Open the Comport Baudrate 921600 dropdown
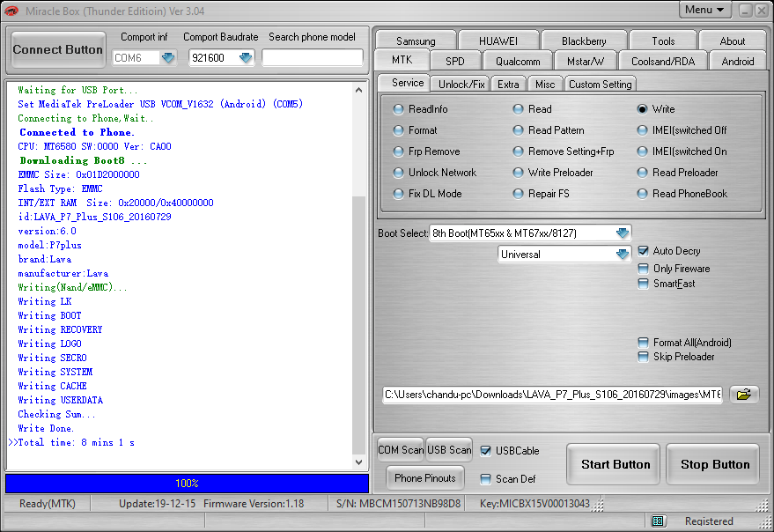Viewport: 774px width, 532px height. pos(246,58)
